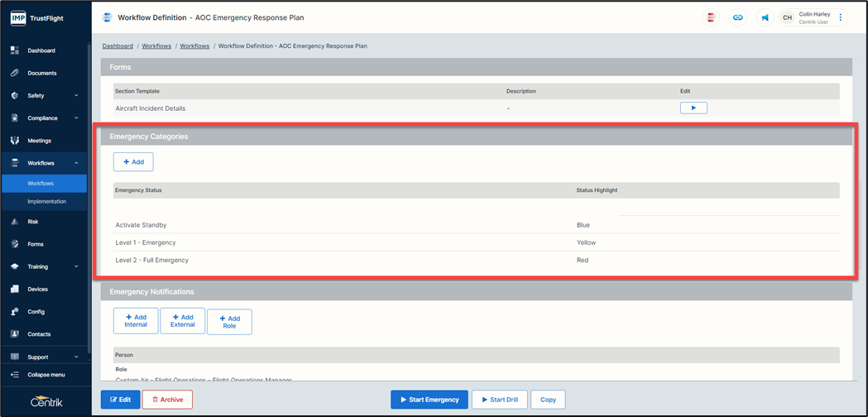The height and width of the screenshot is (417, 868).
Task: Click the Devices icon in sidebar
Action: (14, 290)
